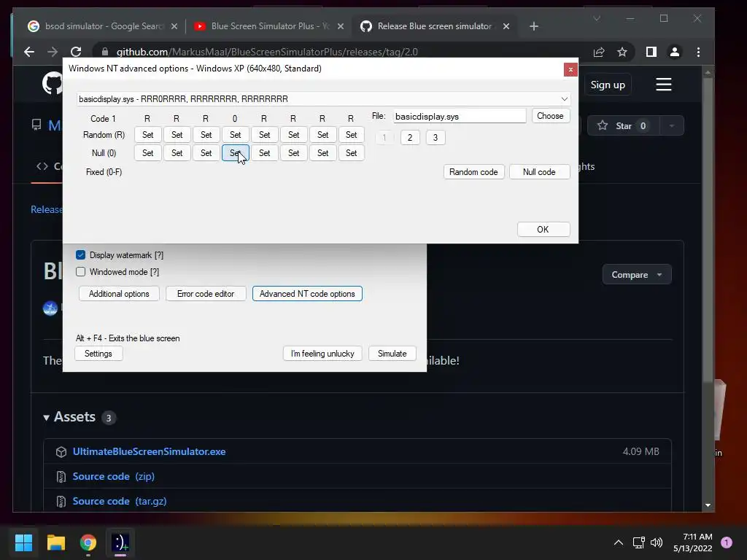
Task: Open the Compare dropdown
Action: pyautogui.click(x=636, y=275)
